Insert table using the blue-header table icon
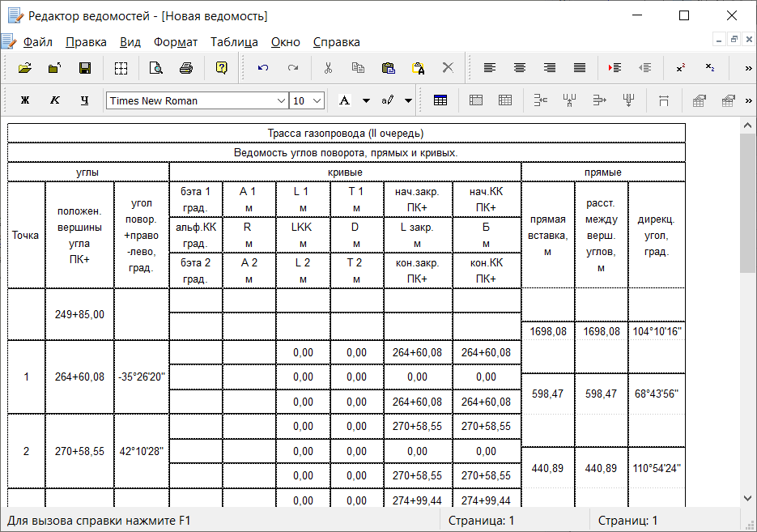This screenshot has height=532, width=757. pos(440,100)
